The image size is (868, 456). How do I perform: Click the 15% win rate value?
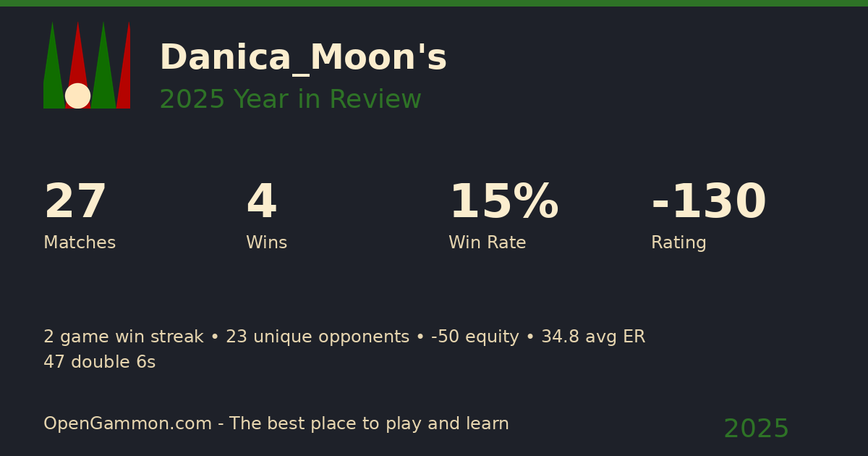pyautogui.click(x=503, y=203)
